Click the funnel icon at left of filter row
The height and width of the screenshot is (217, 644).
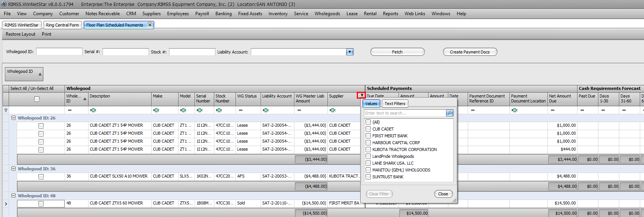click(x=6, y=110)
